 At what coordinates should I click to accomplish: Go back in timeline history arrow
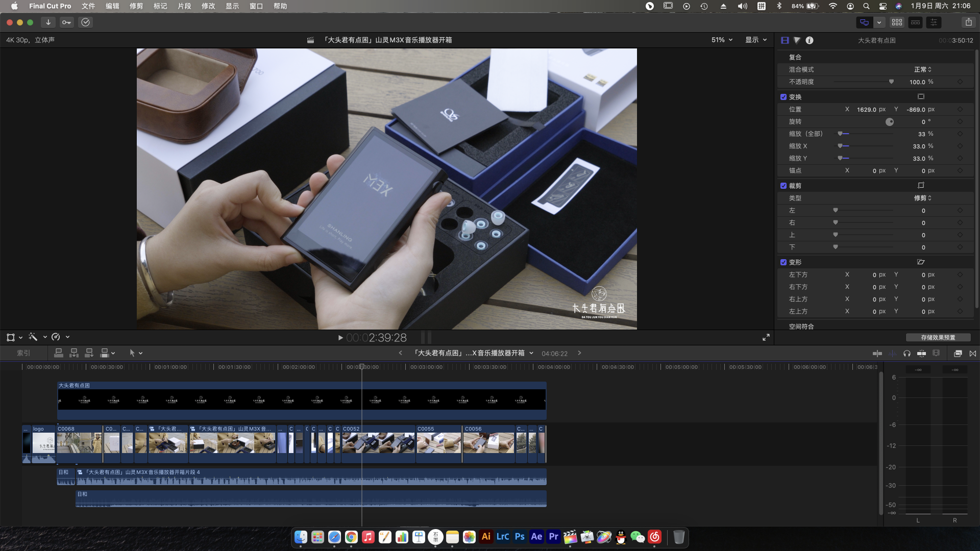(x=400, y=353)
